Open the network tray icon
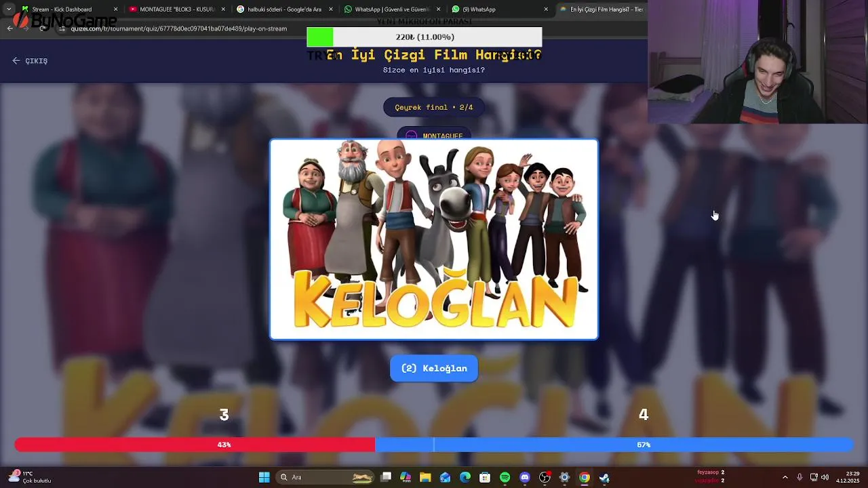Image resolution: width=868 pixels, height=488 pixels. point(814,477)
